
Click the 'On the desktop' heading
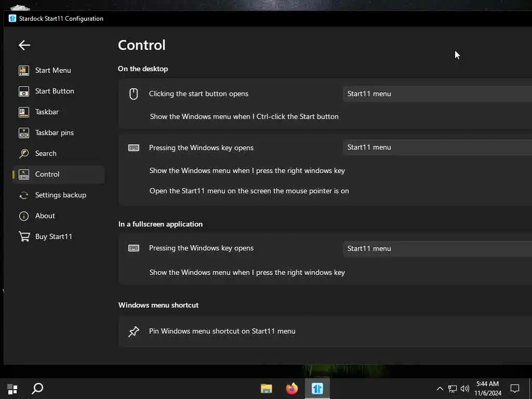pyautogui.click(x=143, y=69)
